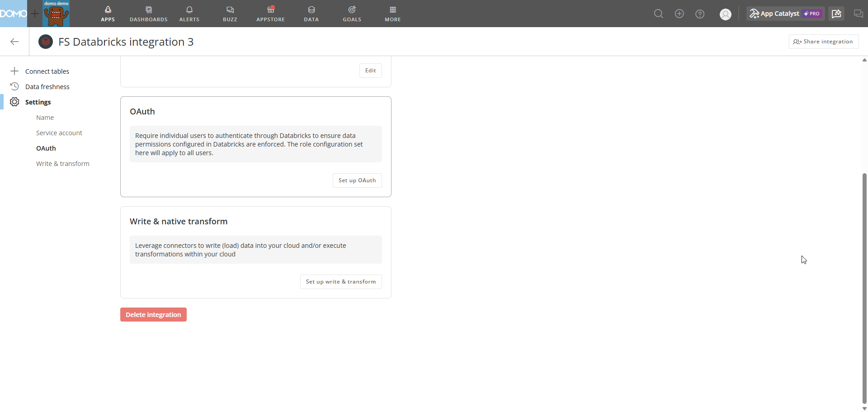Click the search magnifier icon
The width and height of the screenshot is (868, 412).
(x=659, y=14)
